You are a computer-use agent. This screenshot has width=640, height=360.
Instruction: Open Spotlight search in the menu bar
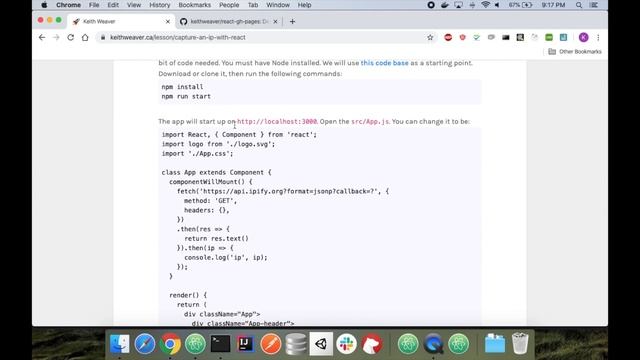(579, 5)
